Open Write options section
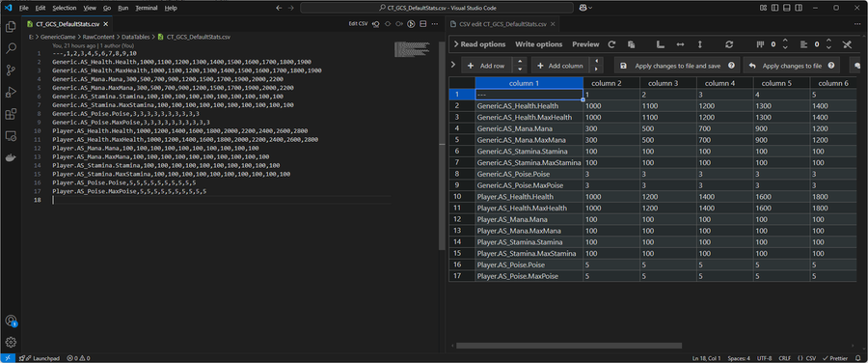This screenshot has width=868, height=363. pyautogui.click(x=538, y=44)
